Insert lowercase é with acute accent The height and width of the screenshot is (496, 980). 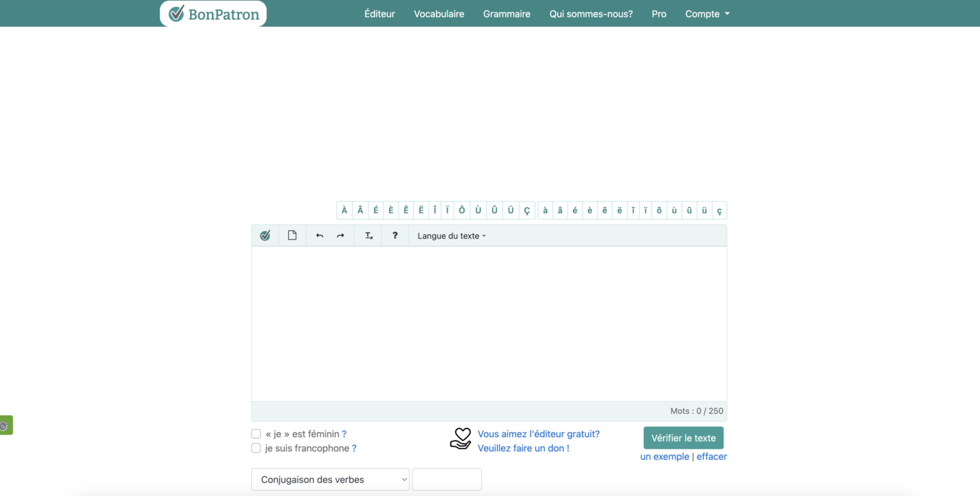click(575, 211)
